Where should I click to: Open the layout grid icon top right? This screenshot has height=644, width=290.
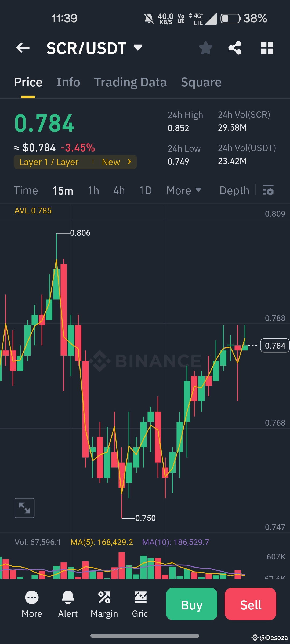pos(267,48)
